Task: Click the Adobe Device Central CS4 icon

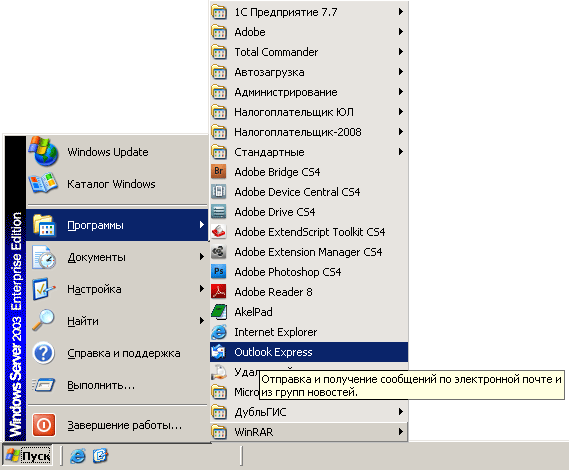Action: tap(219, 191)
